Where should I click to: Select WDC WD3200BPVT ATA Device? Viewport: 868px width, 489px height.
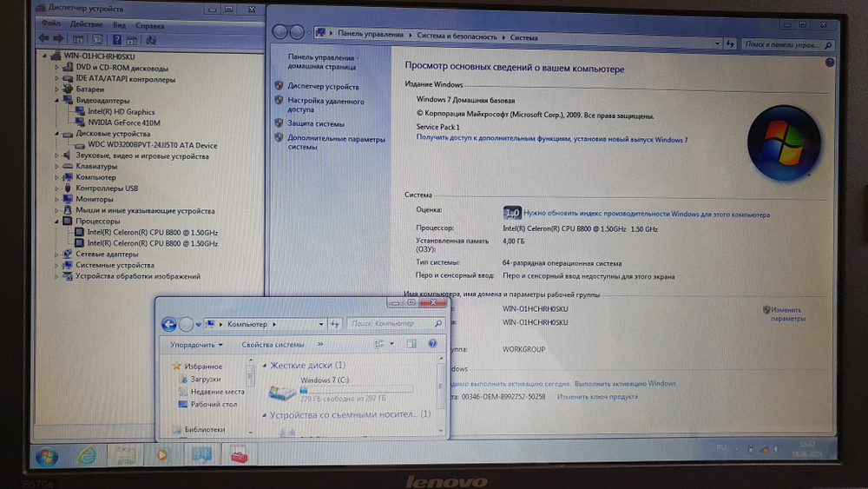[152, 145]
